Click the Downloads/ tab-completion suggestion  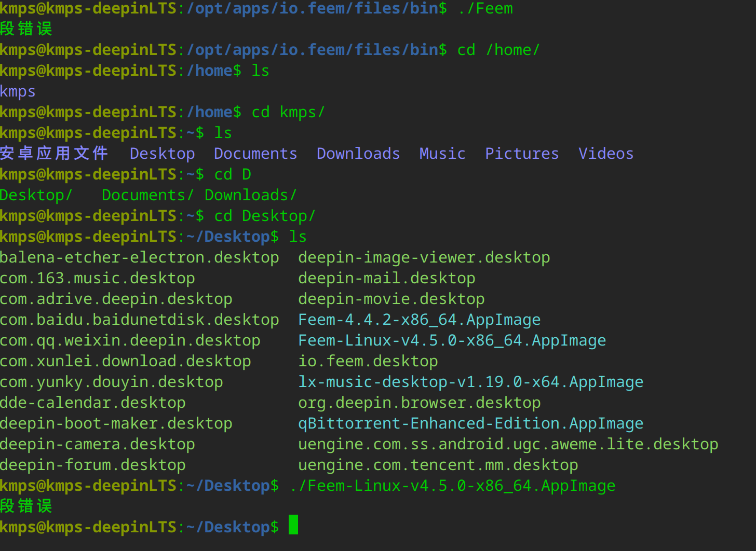click(x=250, y=195)
